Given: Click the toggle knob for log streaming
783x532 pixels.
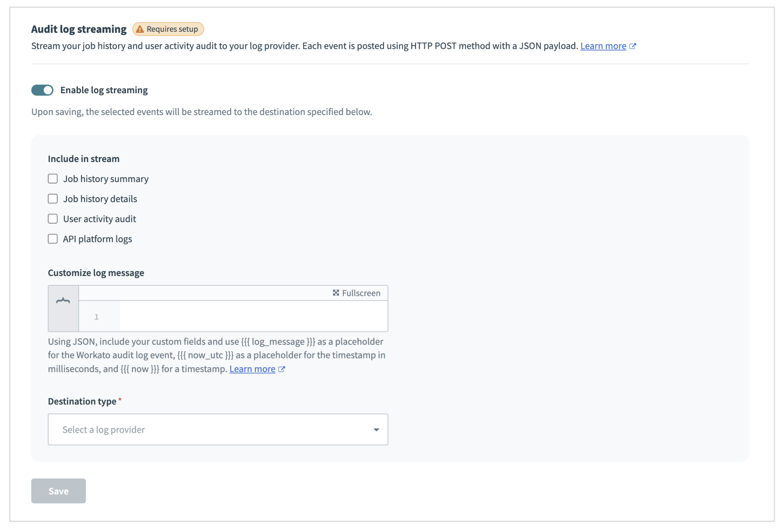Looking at the screenshot, I should coord(47,90).
